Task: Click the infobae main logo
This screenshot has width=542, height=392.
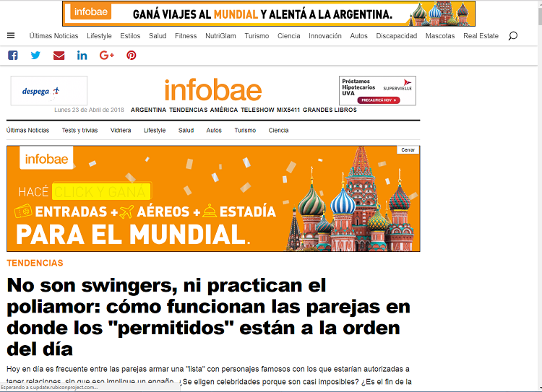Action: click(212, 90)
